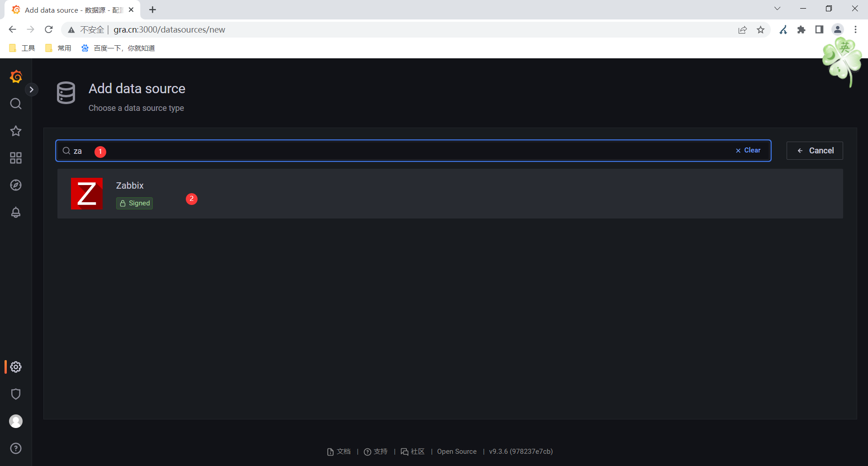Click the Add data source database icon

(x=66, y=93)
